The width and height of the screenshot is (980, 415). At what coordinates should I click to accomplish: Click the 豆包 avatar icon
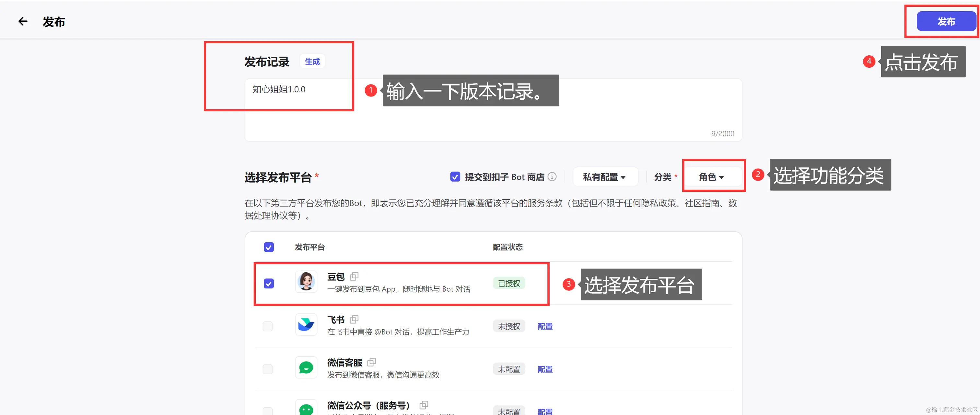[x=306, y=282]
